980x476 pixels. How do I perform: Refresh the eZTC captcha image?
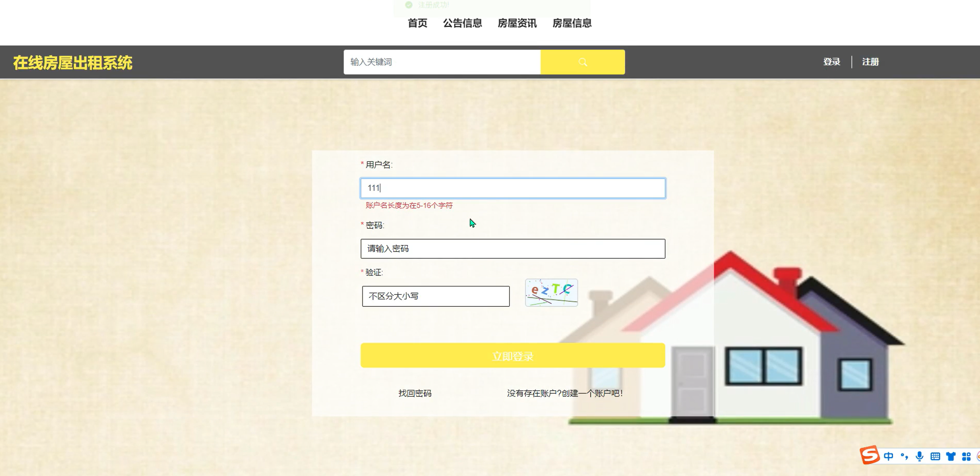pyautogui.click(x=551, y=292)
